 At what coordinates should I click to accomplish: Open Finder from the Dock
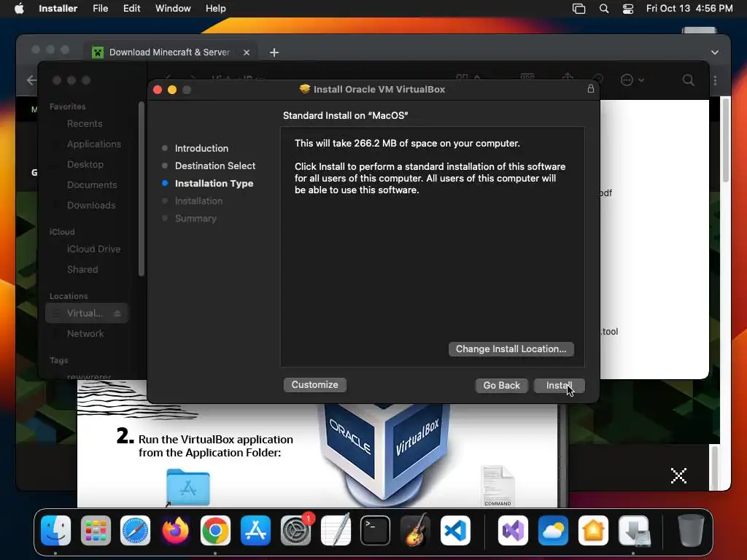coord(55,531)
